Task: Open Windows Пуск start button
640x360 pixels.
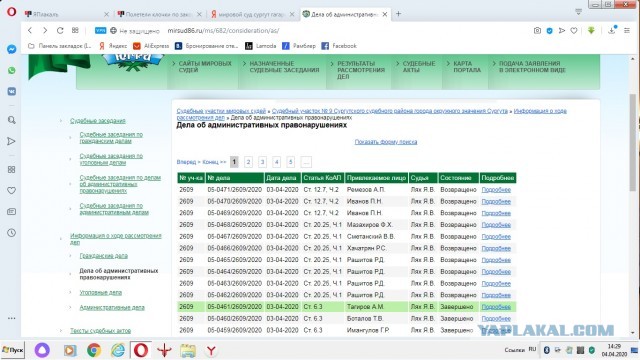Action: tap(13, 350)
